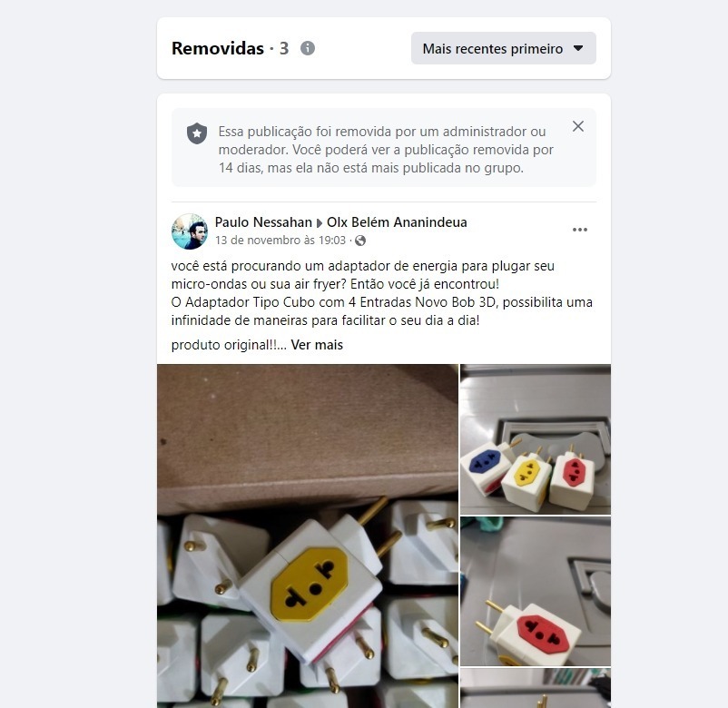Open the large yellow adapter photo
This screenshot has height=708, width=728.
coord(308,536)
